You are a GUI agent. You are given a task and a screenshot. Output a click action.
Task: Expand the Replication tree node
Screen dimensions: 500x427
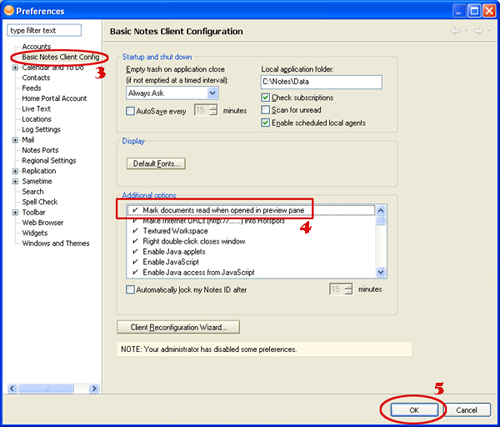click(15, 171)
